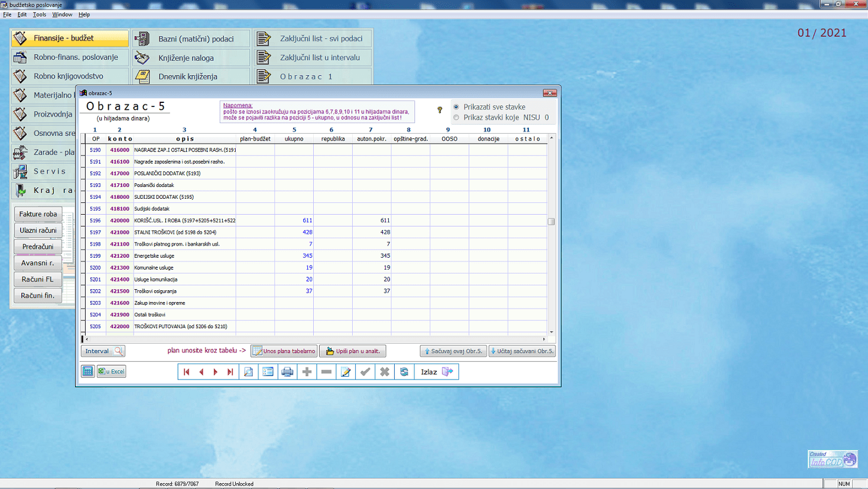This screenshot has height=489, width=868.
Task: Click the Računi FL button
Action: (x=38, y=279)
